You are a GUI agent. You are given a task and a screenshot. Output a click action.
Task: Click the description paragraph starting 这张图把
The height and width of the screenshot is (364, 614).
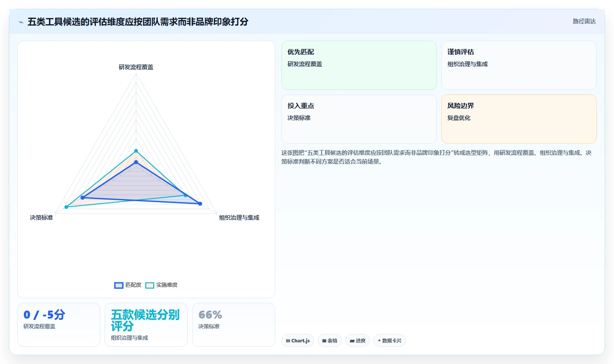pos(436,157)
